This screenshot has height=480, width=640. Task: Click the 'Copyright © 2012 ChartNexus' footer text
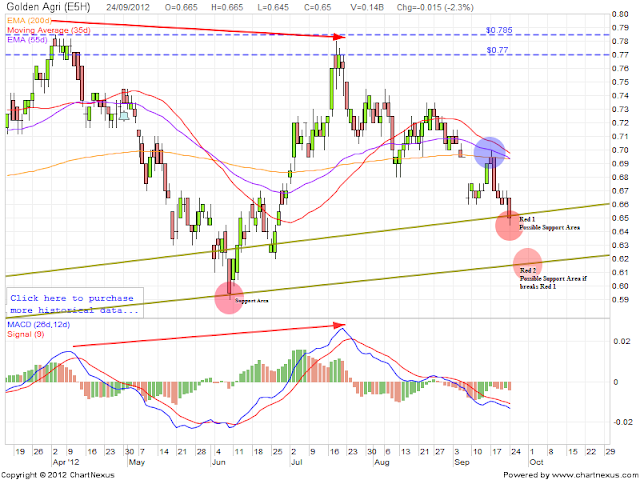[x=58, y=475]
